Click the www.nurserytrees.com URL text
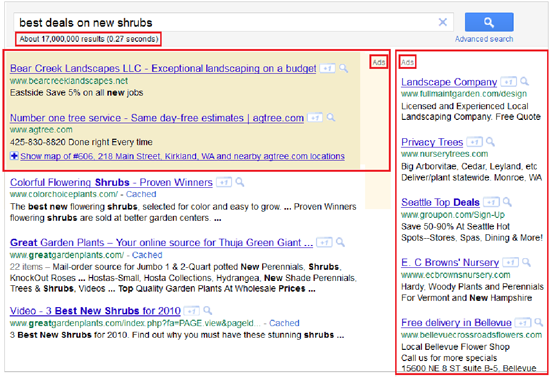 pyautogui.click(x=444, y=154)
